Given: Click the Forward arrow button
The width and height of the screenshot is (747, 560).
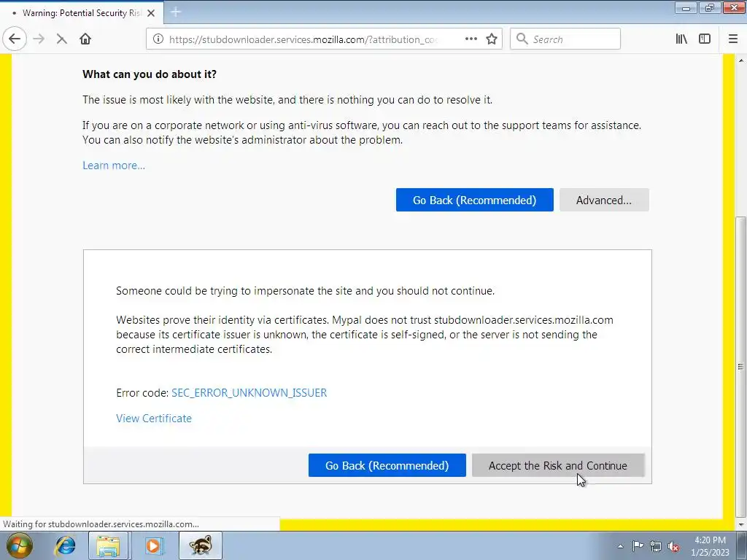Looking at the screenshot, I should [39, 39].
